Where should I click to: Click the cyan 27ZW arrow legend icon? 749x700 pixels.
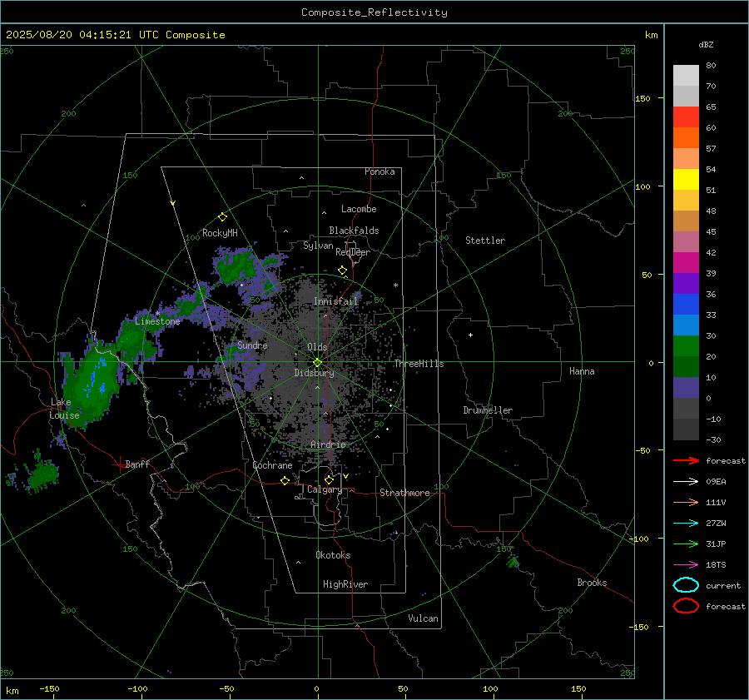686,524
